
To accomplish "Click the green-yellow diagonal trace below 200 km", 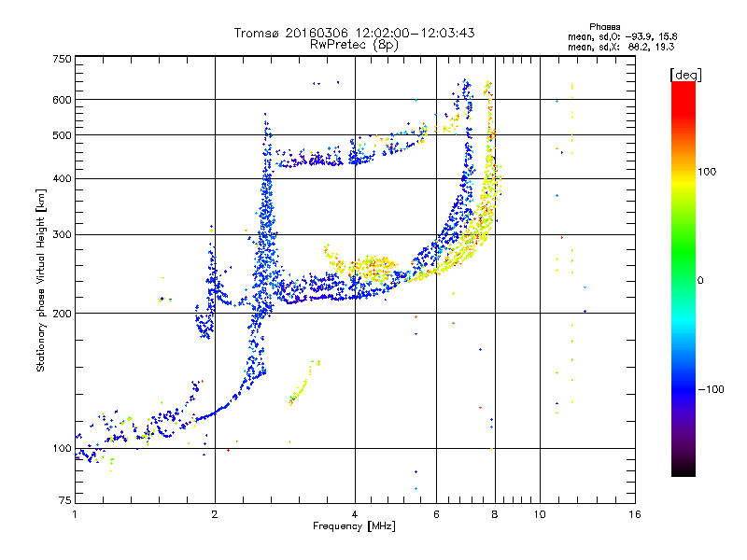I will click(304, 384).
